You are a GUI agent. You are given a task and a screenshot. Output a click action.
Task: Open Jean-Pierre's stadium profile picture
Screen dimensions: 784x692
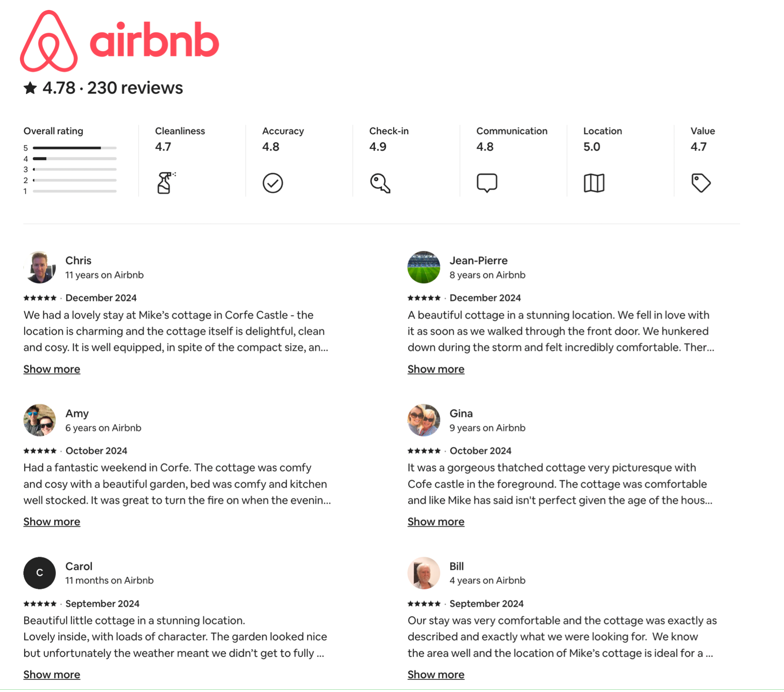(x=424, y=268)
